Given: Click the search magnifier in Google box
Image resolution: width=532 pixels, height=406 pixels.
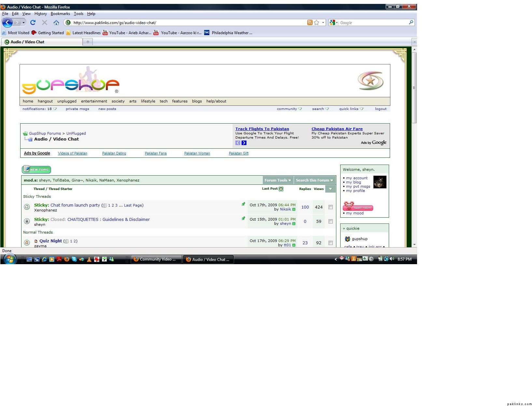Looking at the screenshot, I should point(411,22).
